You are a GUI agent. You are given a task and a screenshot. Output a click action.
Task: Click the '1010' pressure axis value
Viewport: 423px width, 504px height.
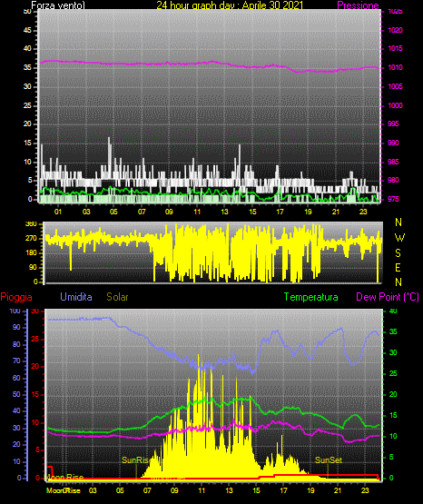click(x=395, y=67)
